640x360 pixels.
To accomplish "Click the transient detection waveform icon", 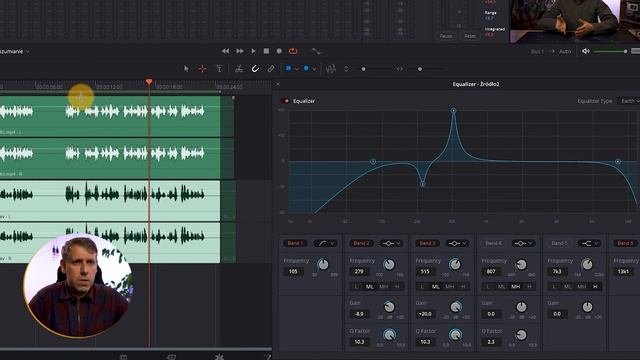I will click(331, 69).
